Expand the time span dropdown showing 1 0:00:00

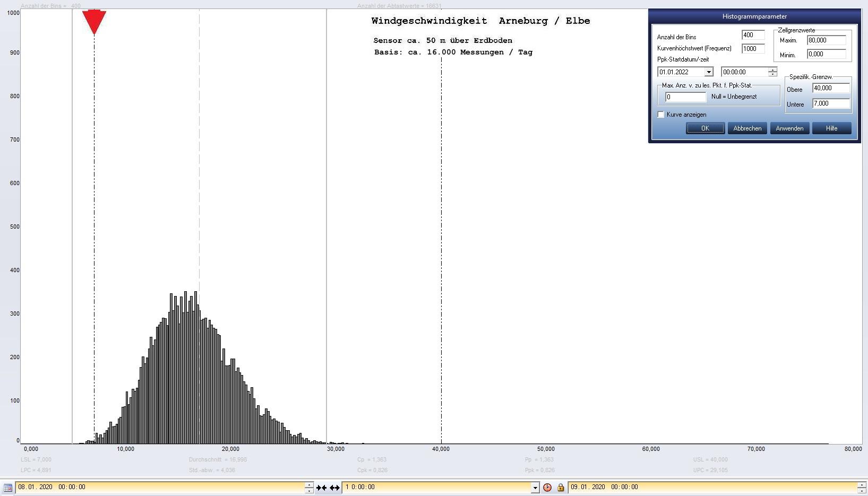pyautogui.click(x=535, y=488)
